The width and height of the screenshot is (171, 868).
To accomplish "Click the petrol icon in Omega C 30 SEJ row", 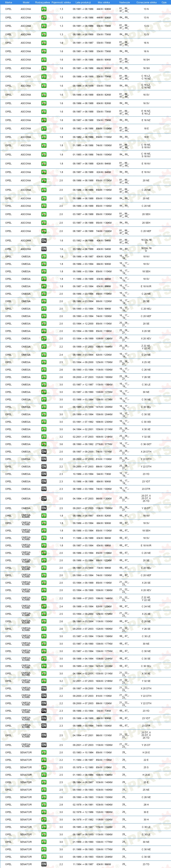I will [44, 407].
